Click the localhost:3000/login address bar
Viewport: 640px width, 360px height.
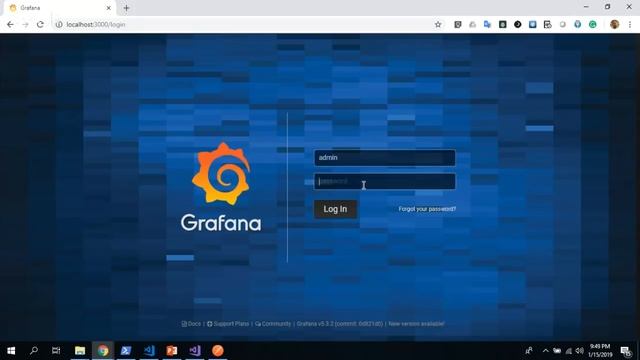point(245,24)
